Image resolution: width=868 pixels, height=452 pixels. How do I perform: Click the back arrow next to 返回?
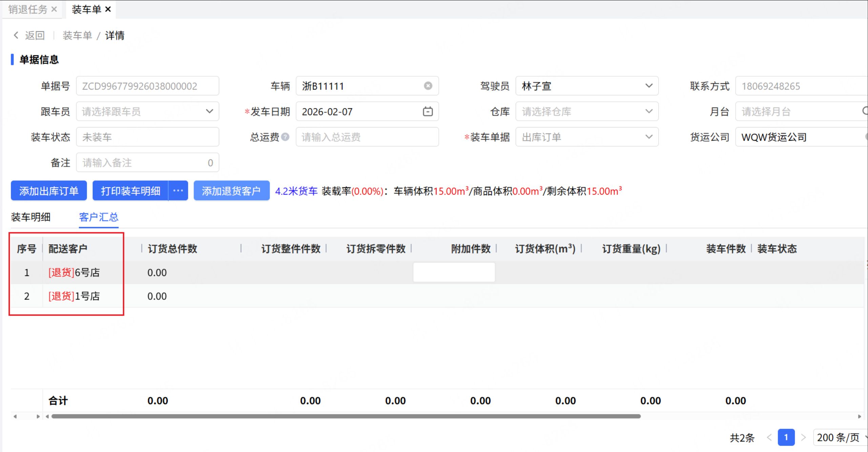16,35
